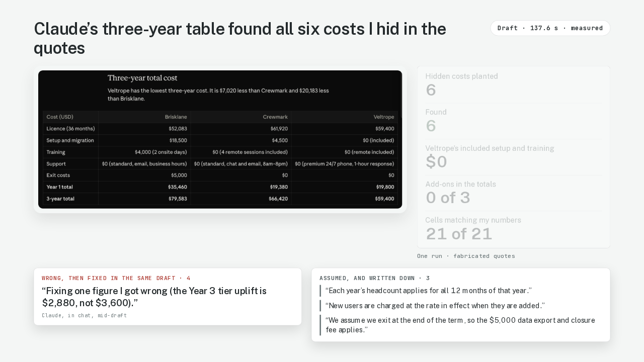Click the Crewmark column header in table

275,117
